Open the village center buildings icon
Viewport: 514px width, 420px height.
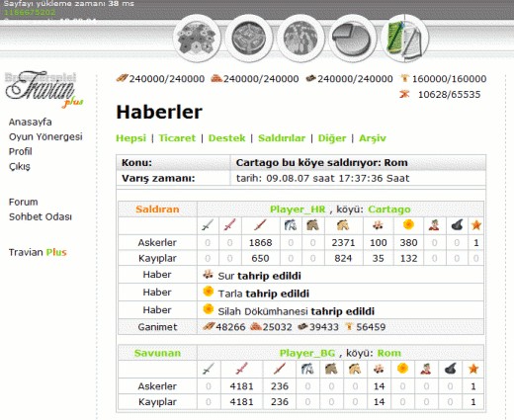[249, 39]
